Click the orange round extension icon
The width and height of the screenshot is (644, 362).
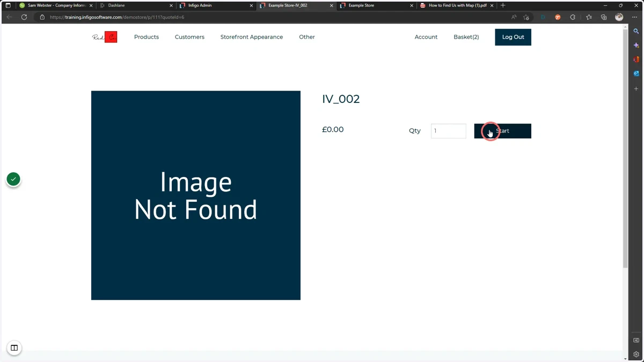coord(558,17)
